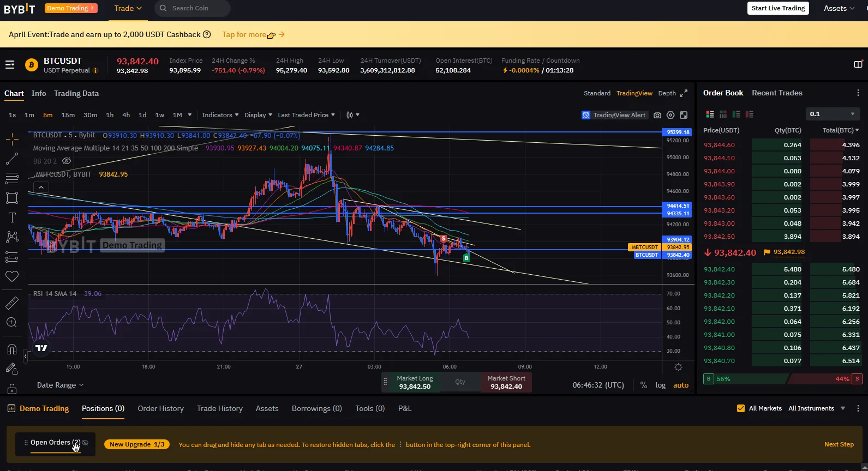868x471 pixels.
Task: Expand more timeframe intervals dropdown
Action: [x=190, y=115]
